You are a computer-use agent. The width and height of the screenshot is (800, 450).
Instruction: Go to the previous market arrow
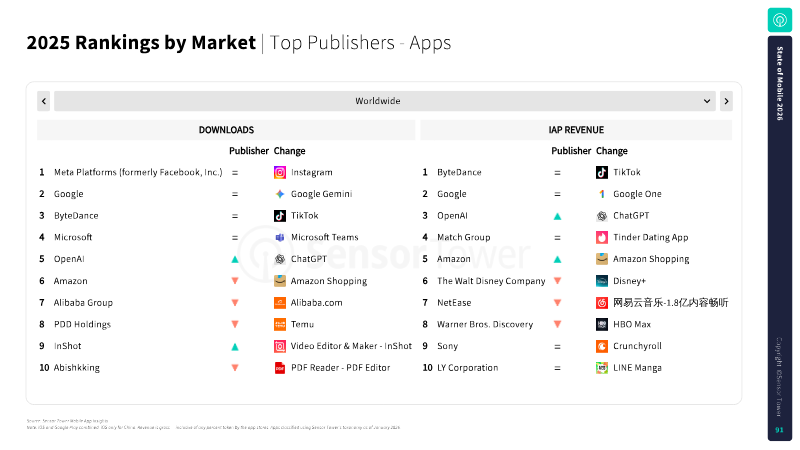(44, 101)
